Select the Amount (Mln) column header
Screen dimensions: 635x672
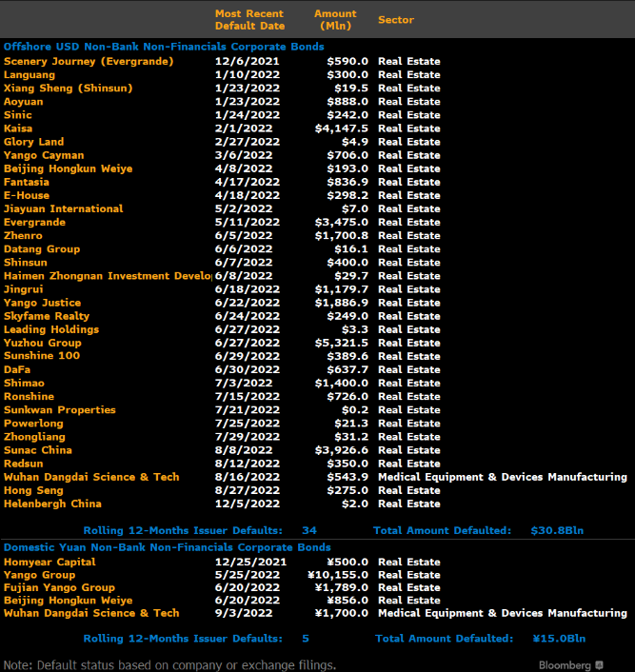(x=335, y=20)
